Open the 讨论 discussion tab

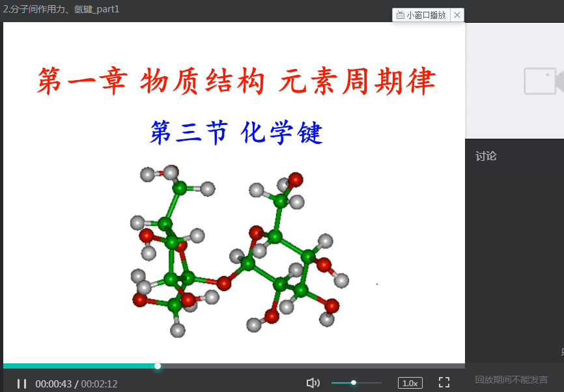(486, 156)
